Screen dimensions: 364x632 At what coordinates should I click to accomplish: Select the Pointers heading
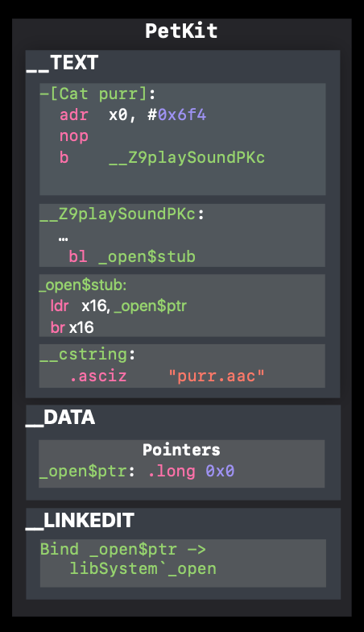click(x=181, y=450)
